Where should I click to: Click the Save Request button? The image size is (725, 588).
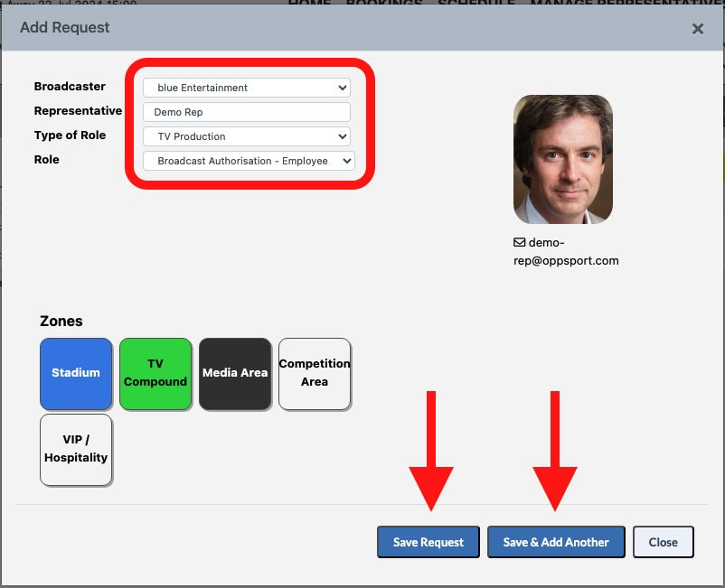tap(428, 542)
